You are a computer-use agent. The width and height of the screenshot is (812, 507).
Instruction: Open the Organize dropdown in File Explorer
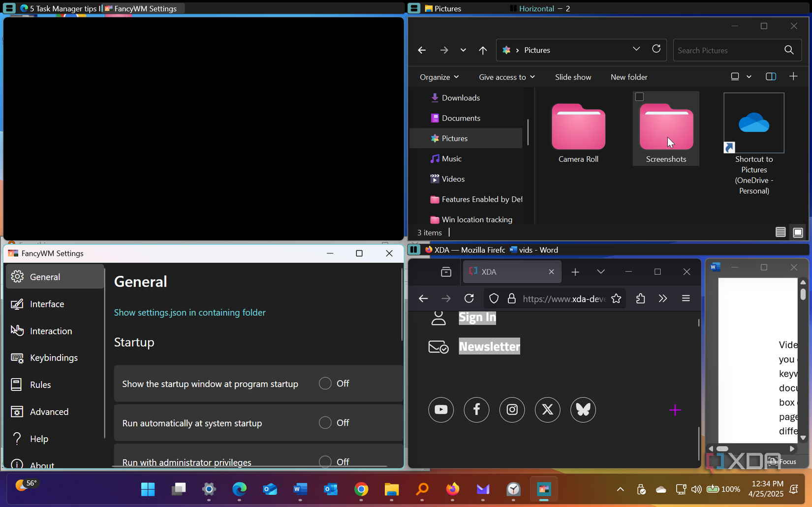438,77
